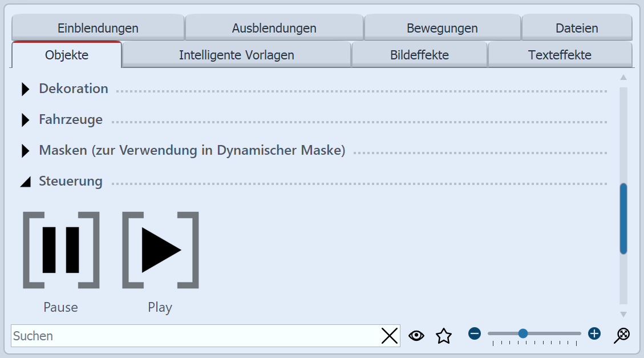Open the Intelligente Vorlagen tab
This screenshot has height=358, width=644.
click(x=236, y=54)
